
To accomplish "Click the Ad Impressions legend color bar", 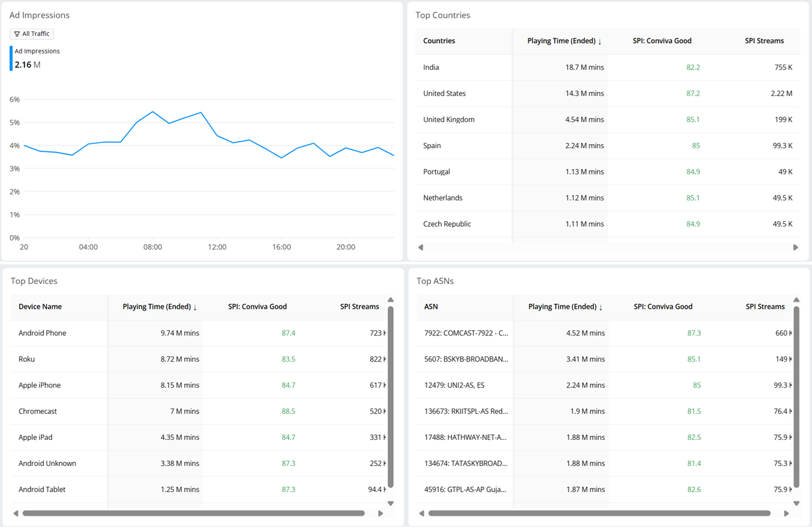I will [11, 58].
